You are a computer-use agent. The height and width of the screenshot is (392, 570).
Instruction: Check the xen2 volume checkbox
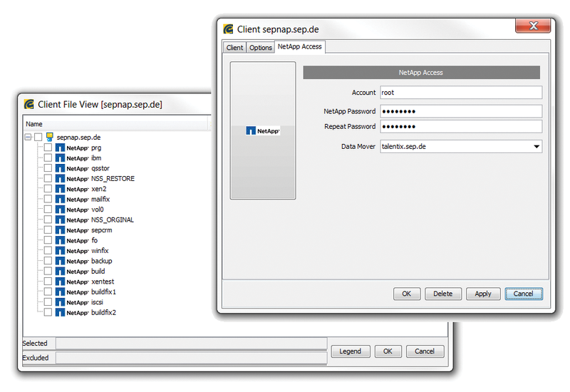pyautogui.click(x=48, y=188)
